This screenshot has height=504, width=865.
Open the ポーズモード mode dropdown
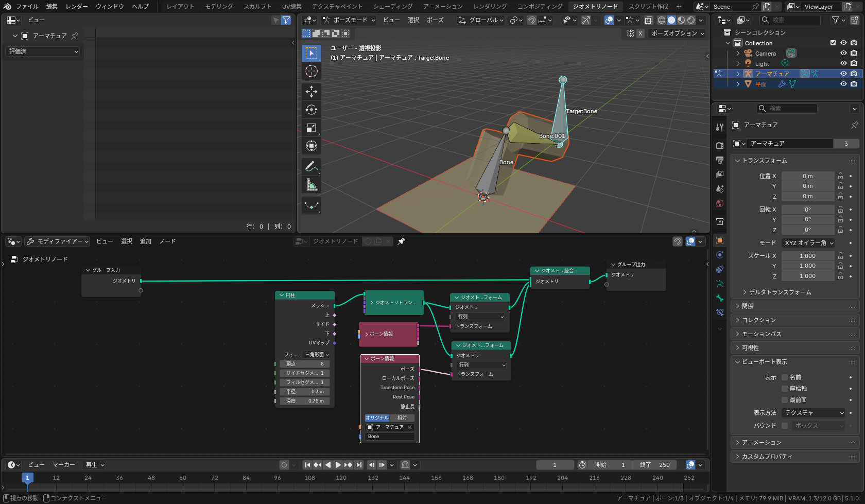point(349,20)
